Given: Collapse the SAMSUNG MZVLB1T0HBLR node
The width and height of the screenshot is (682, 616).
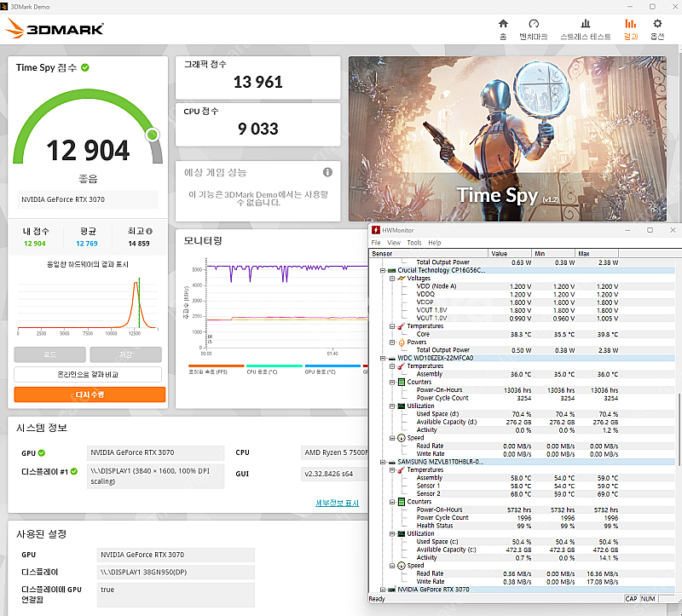Looking at the screenshot, I should (382, 462).
